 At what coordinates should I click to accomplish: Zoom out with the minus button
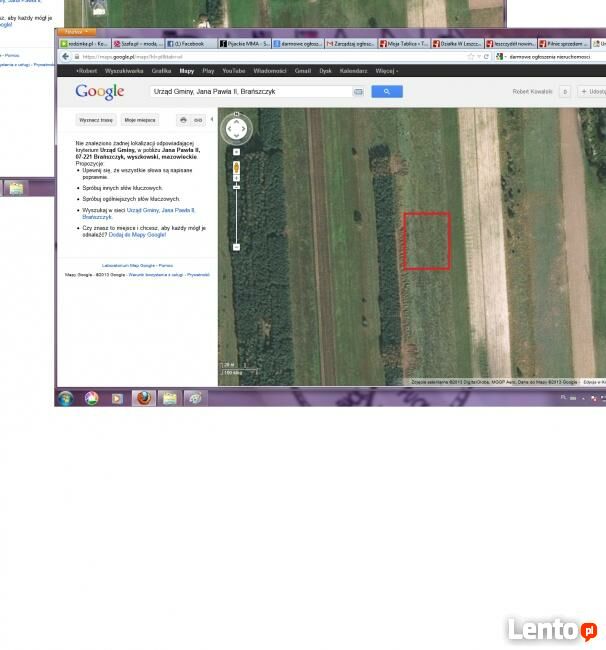[236, 247]
